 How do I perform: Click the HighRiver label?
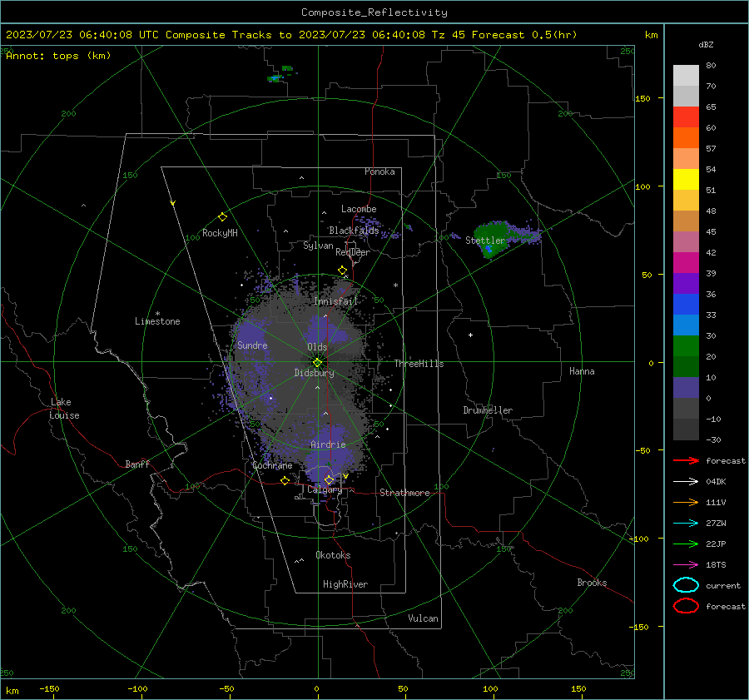click(x=345, y=584)
